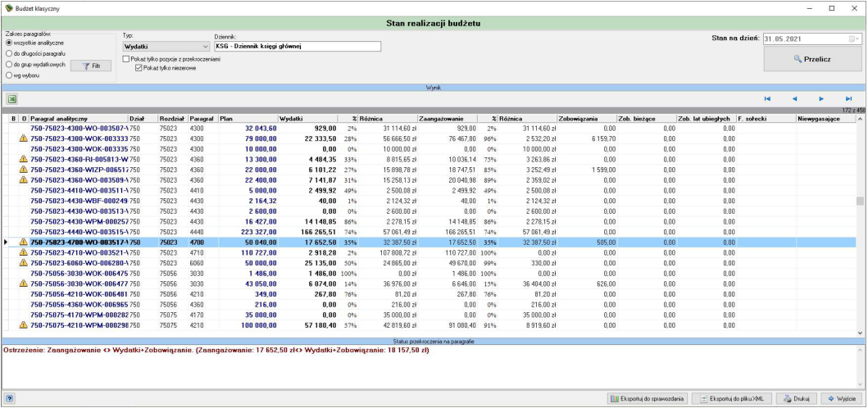
Task: Go to first record navigation arrow
Action: pyautogui.click(x=767, y=99)
